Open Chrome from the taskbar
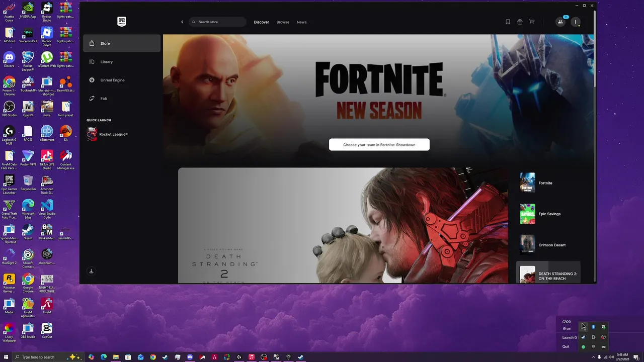 click(x=153, y=357)
